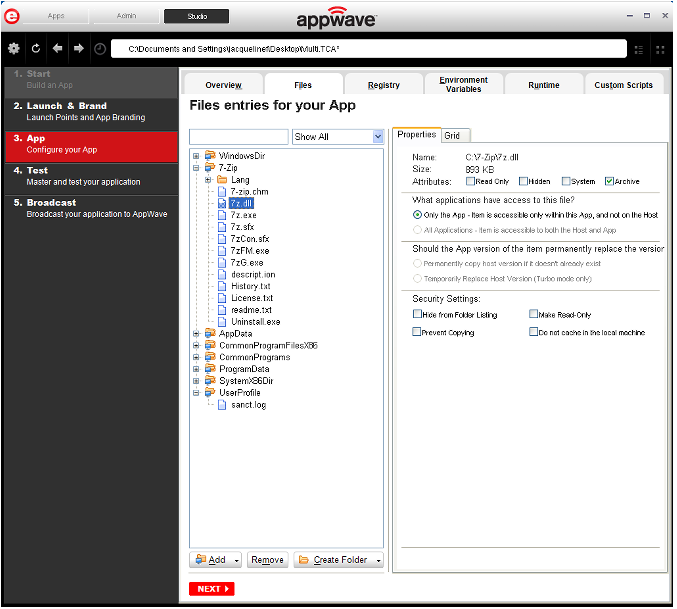Open the Custom Scripts tab

(x=624, y=85)
